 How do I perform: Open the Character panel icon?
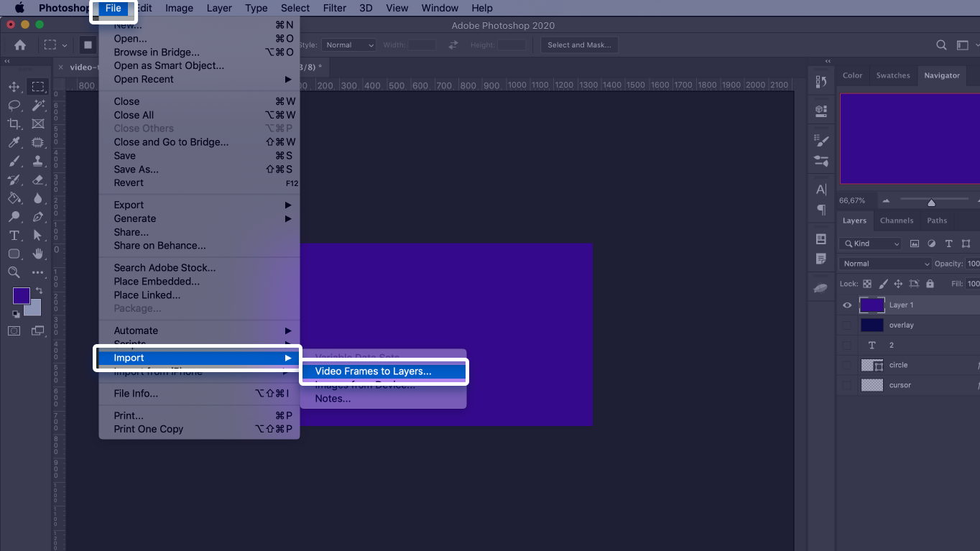(x=821, y=190)
